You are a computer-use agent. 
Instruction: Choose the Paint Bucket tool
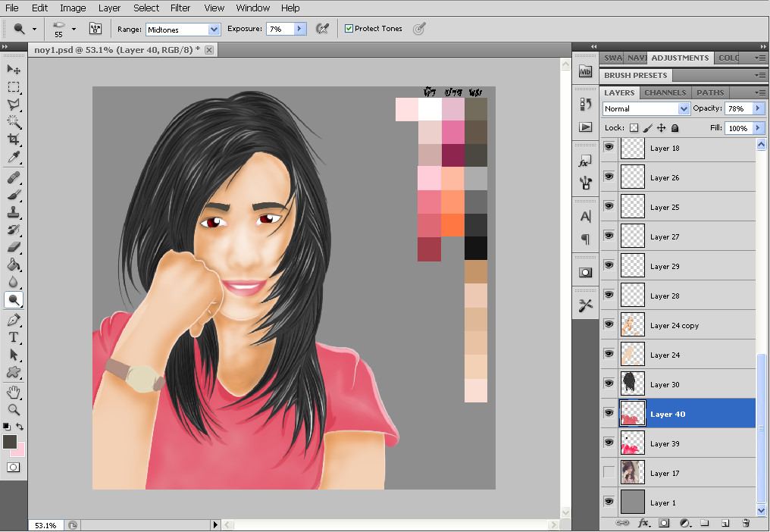[x=14, y=264]
